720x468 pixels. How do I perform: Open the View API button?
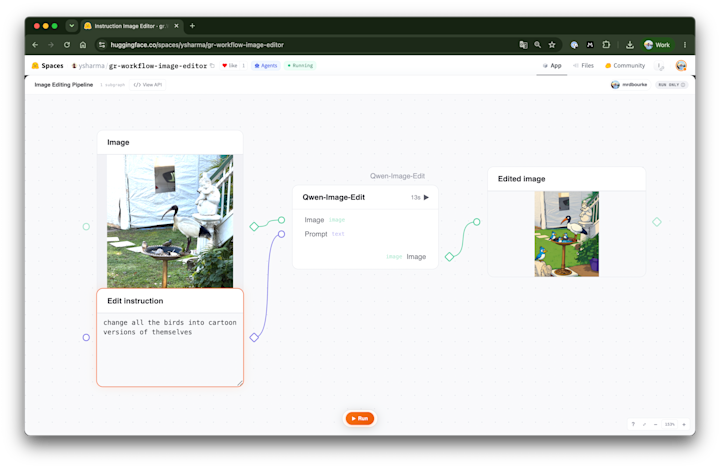pos(148,85)
